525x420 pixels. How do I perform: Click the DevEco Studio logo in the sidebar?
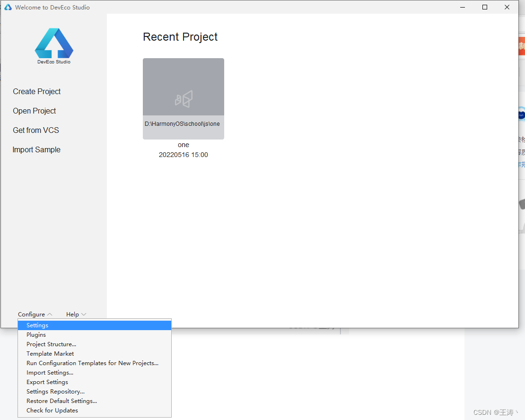(54, 45)
